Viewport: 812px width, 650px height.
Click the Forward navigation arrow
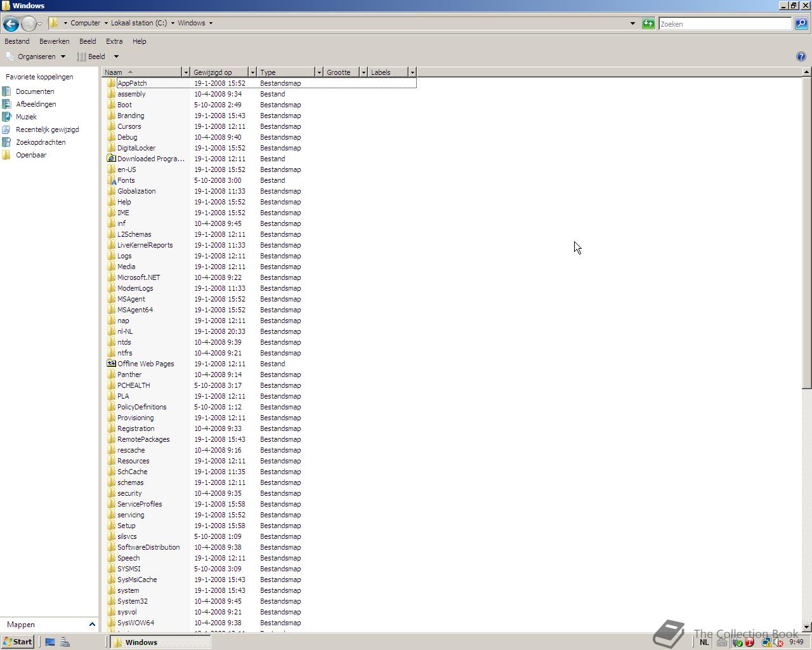29,24
